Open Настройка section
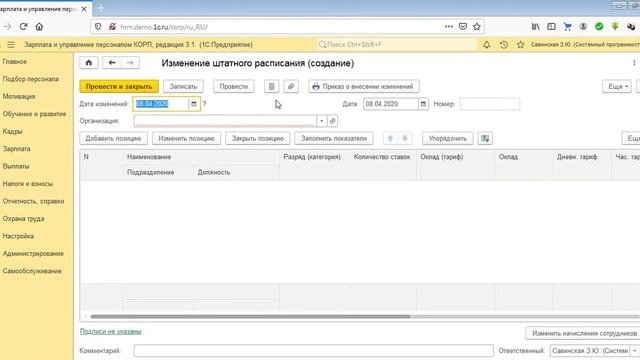 coord(18,236)
